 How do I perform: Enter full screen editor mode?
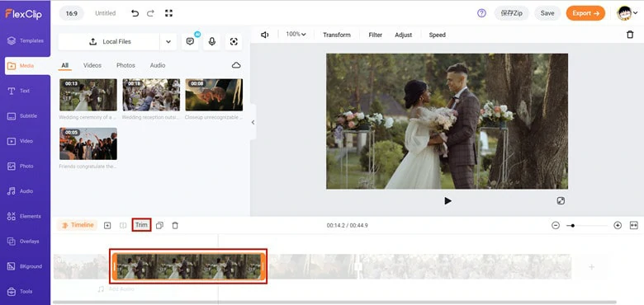(168, 13)
